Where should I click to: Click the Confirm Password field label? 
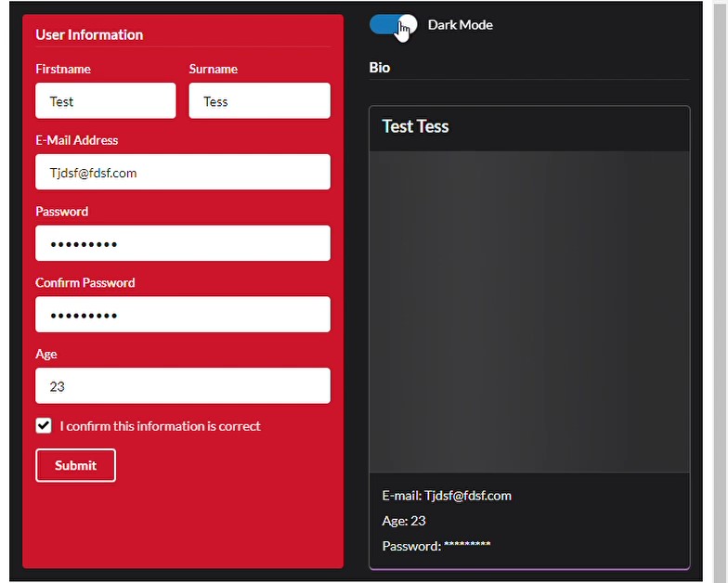[84, 283]
